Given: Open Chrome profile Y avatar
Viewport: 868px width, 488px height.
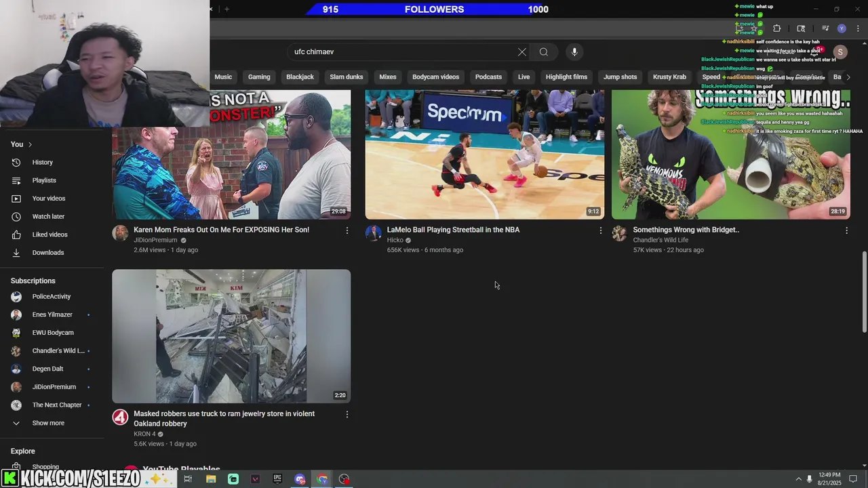Looking at the screenshot, I should [x=842, y=28].
